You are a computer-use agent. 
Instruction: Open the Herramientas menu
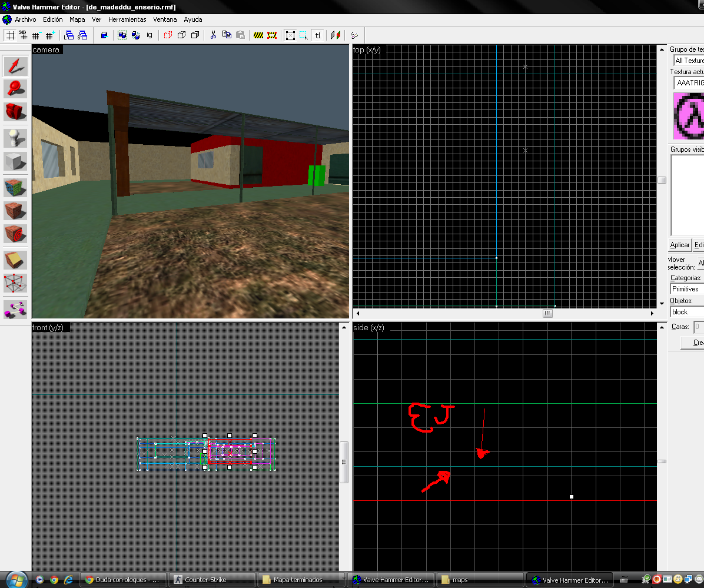[127, 19]
